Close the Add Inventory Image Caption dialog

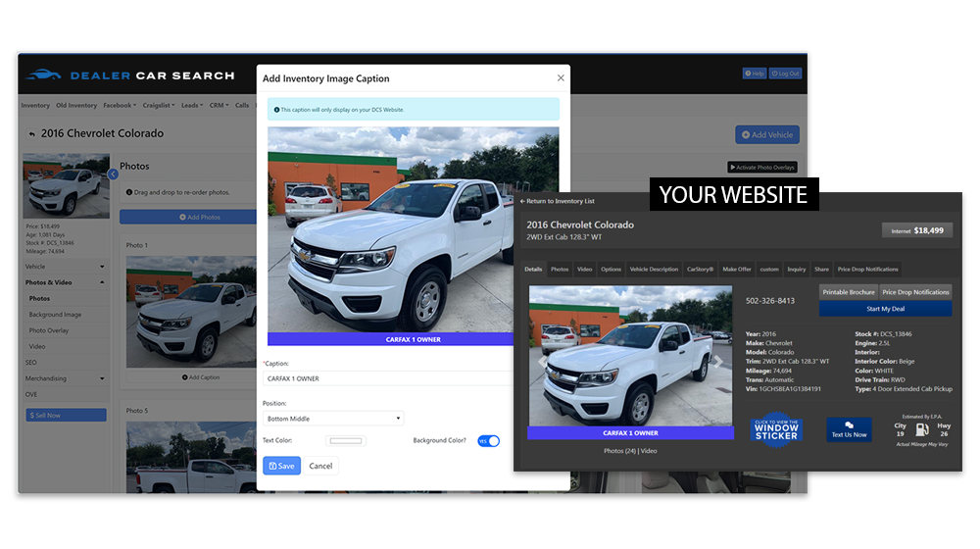561,78
